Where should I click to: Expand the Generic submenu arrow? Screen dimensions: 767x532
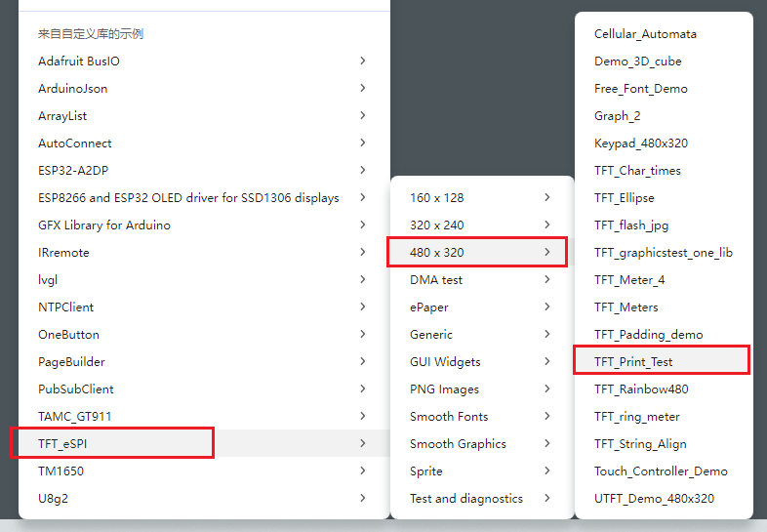coord(547,335)
